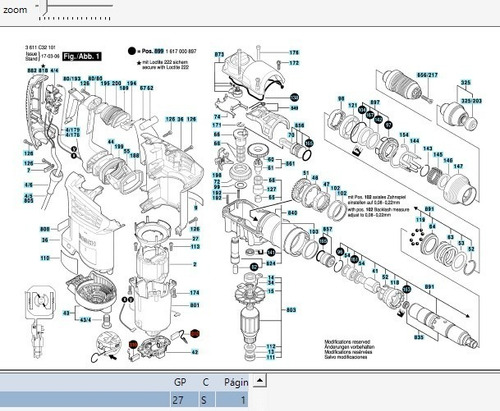Viewport: 500px width, 411px height.
Task: Select the GP column header
Action: (180, 382)
